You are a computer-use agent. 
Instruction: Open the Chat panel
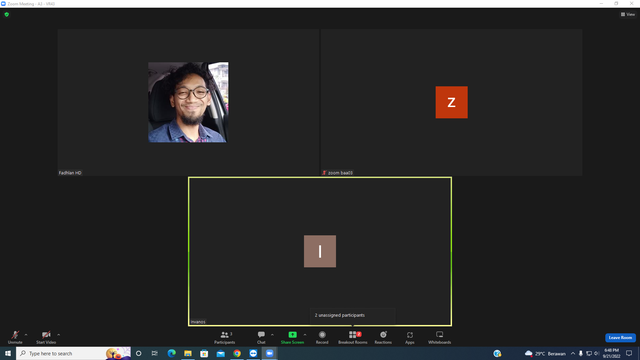pyautogui.click(x=261, y=337)
